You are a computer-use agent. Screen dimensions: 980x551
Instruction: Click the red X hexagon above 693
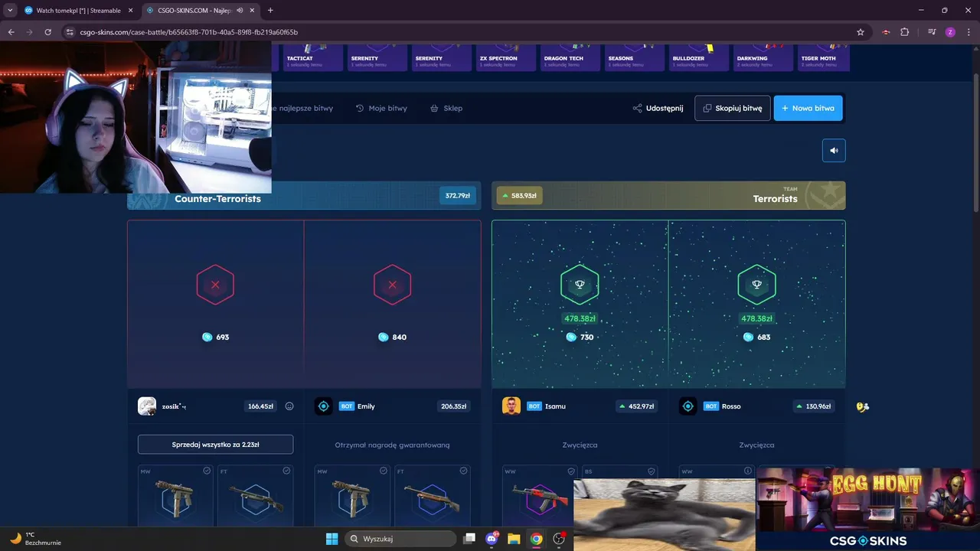pyautogui.click(x=215, y=285)
